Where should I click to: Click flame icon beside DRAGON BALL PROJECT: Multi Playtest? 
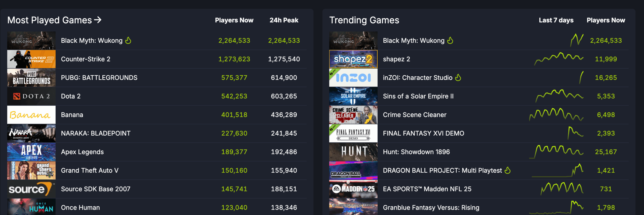(508, 170)
